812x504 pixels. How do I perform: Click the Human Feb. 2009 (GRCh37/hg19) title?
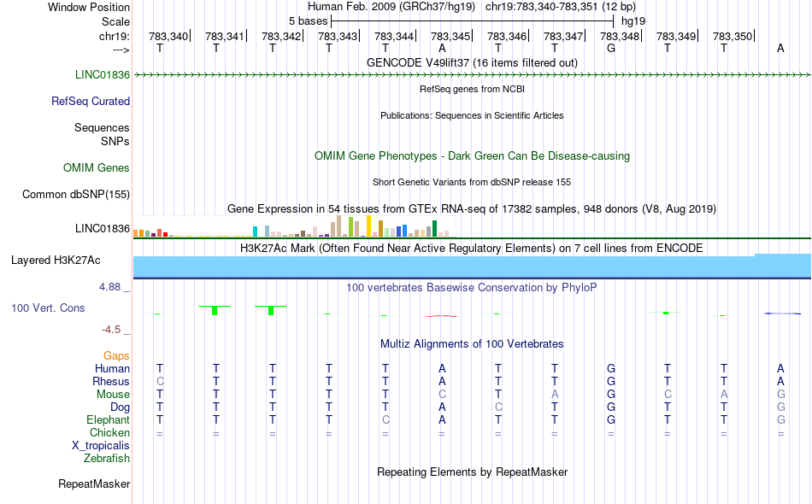tap(391, 7)
